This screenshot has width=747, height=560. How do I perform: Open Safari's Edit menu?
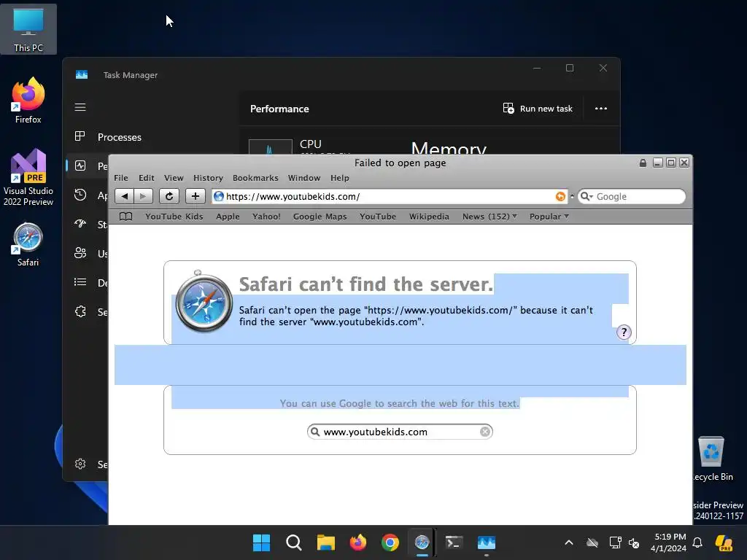(146, 178)
